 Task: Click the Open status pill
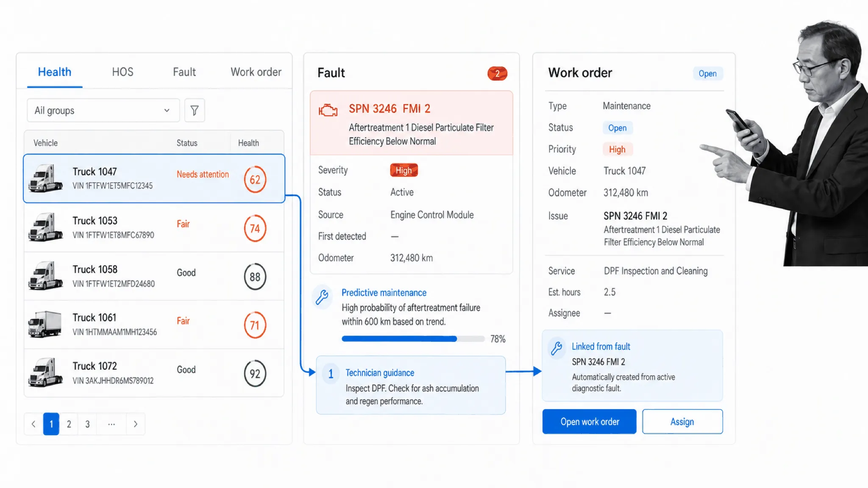coord(618,128)
